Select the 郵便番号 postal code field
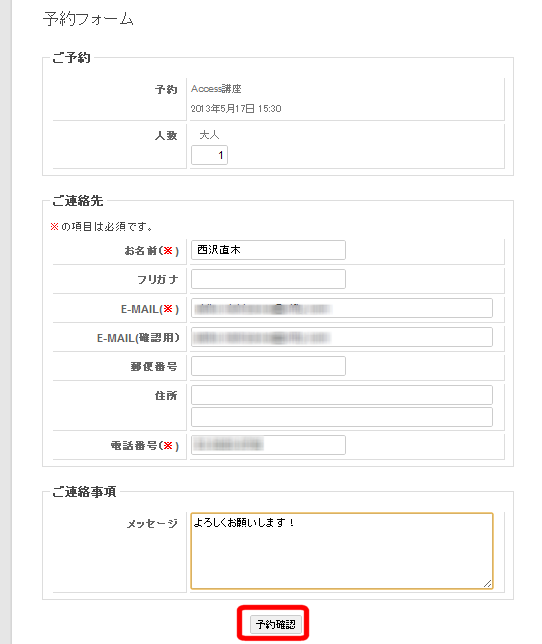The width and height of the screenshot is (542, 644). tap(268, 366)
